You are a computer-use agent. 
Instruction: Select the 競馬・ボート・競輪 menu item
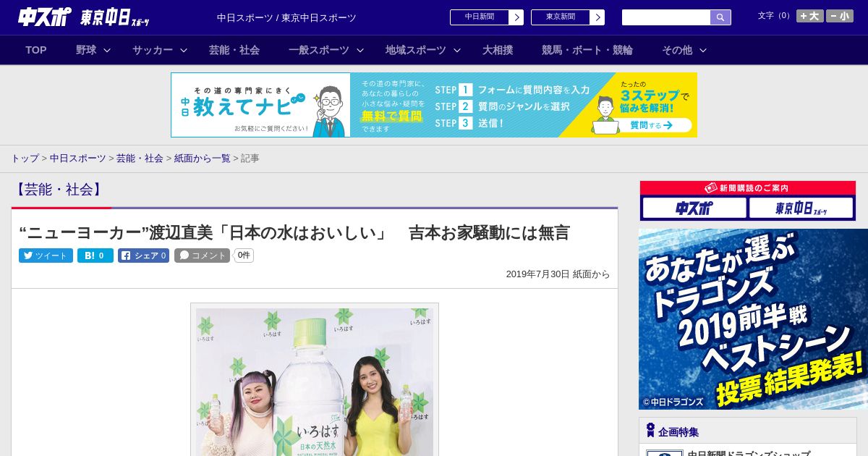pyautogui.click(x=587, y=50)
